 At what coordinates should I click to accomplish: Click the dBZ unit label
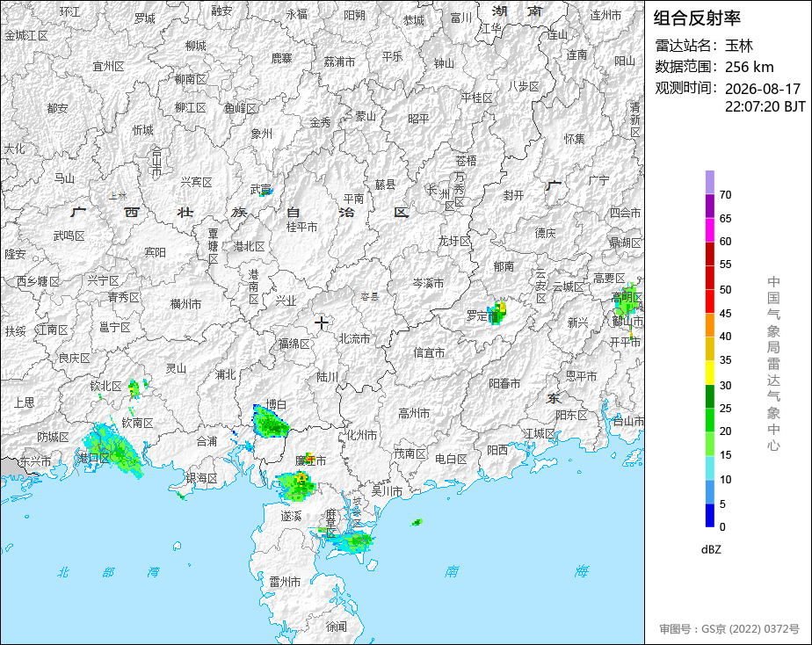click(x=710, y=550)
